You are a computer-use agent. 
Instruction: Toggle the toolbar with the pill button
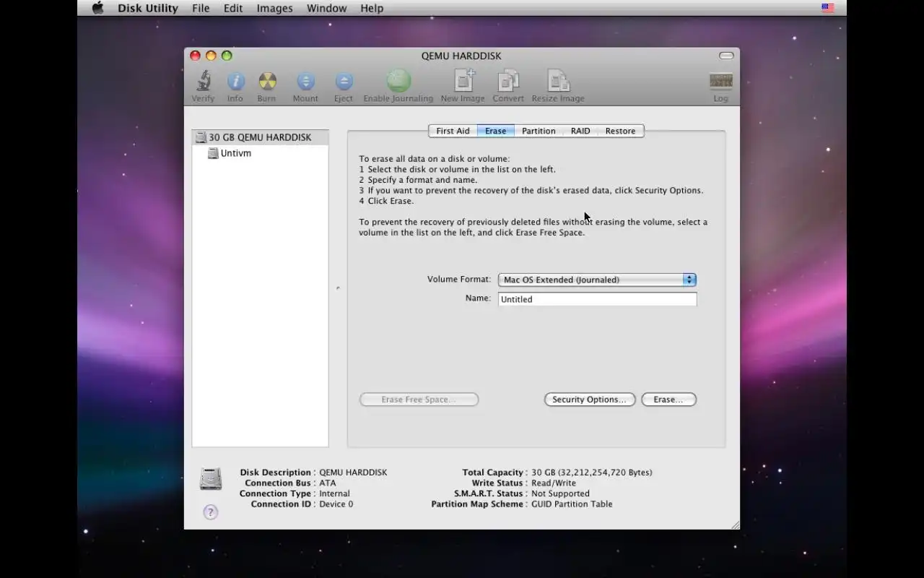(x=726, y=56)
